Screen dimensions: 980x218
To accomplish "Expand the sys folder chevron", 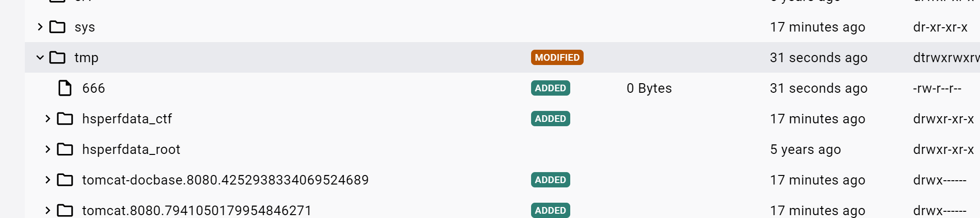I will point(40,27).
